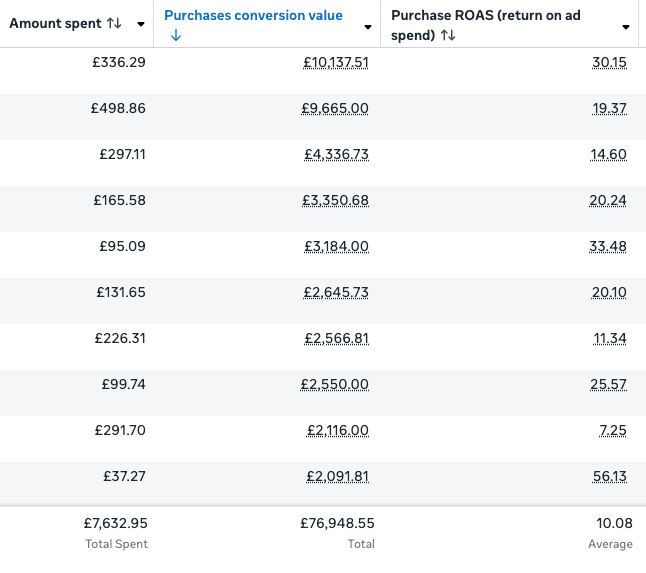
Task: Select Purchases conversion value column header
Action: [253, 16]
